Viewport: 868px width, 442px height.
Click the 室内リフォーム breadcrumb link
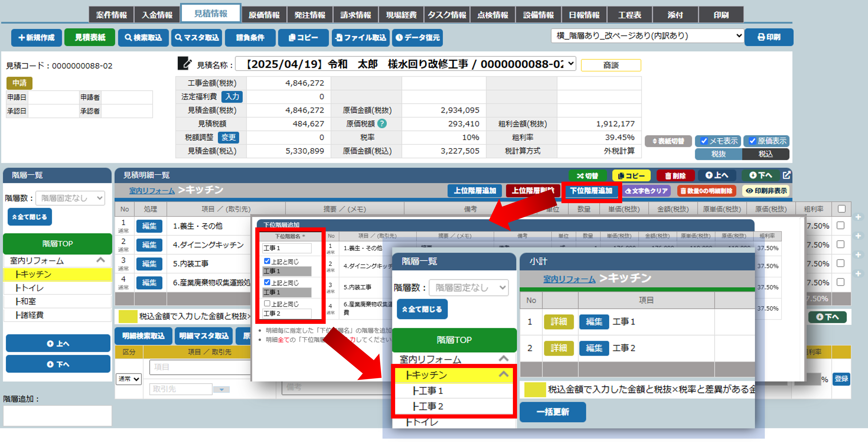[x=152, y=191]
